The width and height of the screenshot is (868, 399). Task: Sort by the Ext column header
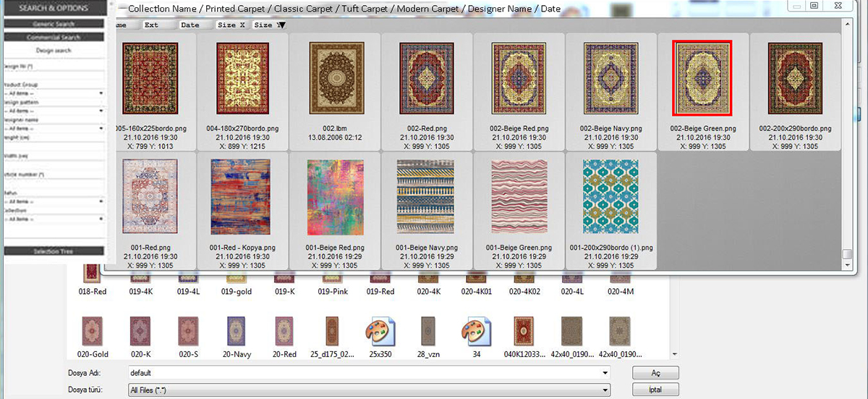[x=151, y=25]
